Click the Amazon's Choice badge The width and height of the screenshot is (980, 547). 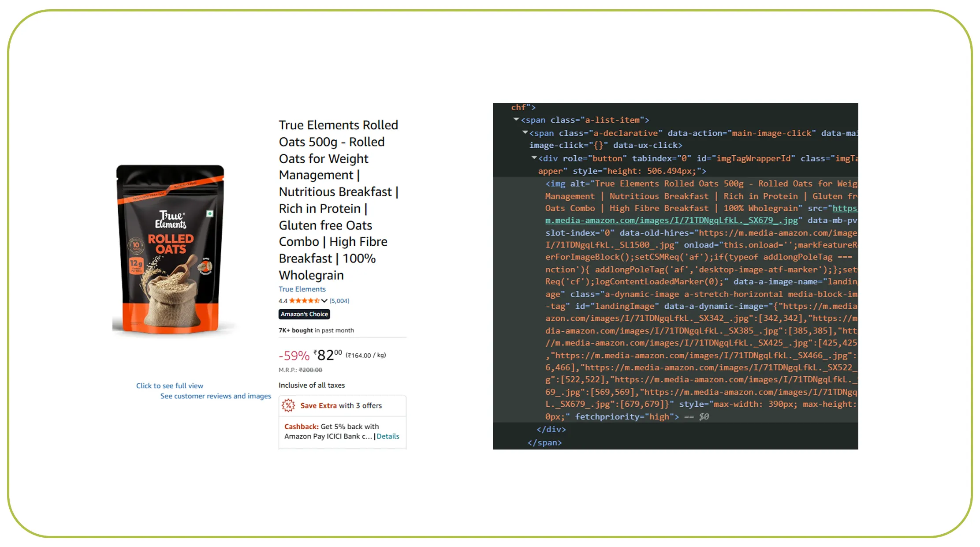(304, 314)
